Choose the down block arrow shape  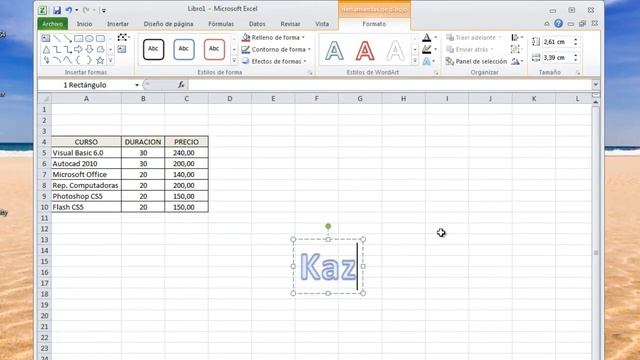click(89, 49)
